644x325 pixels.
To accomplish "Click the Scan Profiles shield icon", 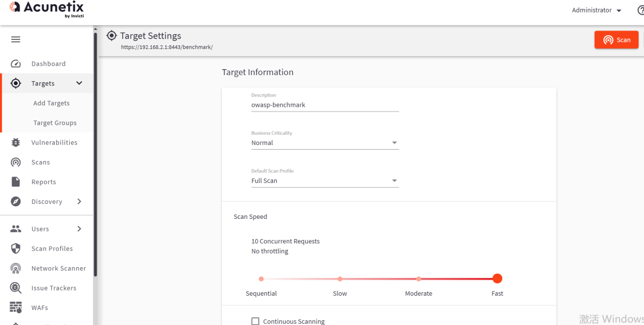I will pos(16,249).
